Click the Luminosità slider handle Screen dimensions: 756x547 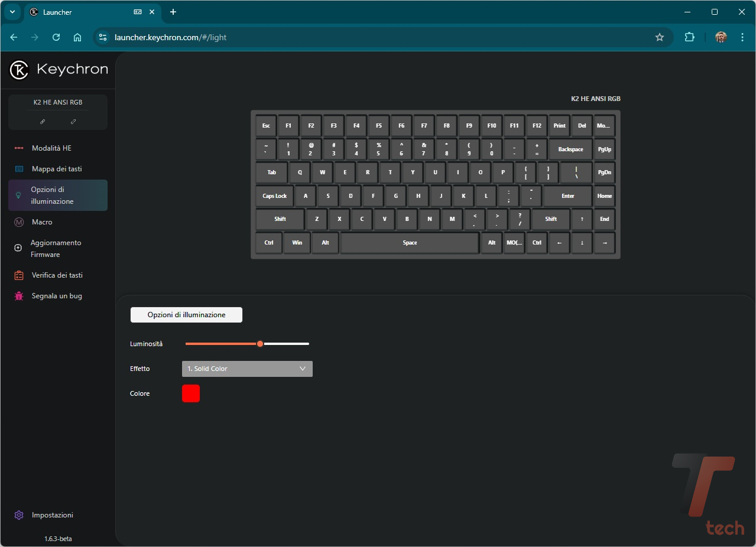coord(260,344)
